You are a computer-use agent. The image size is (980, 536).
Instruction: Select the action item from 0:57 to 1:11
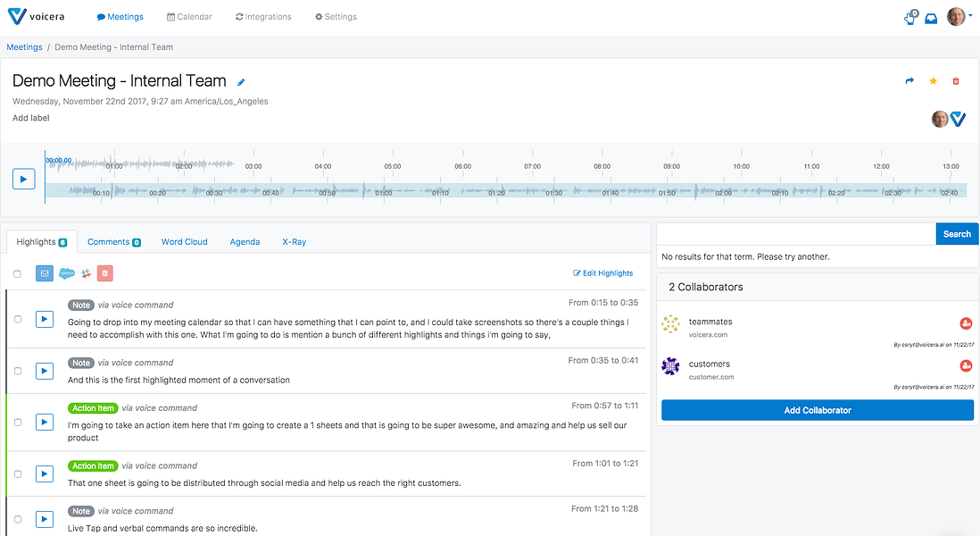[x=18, y=423]
